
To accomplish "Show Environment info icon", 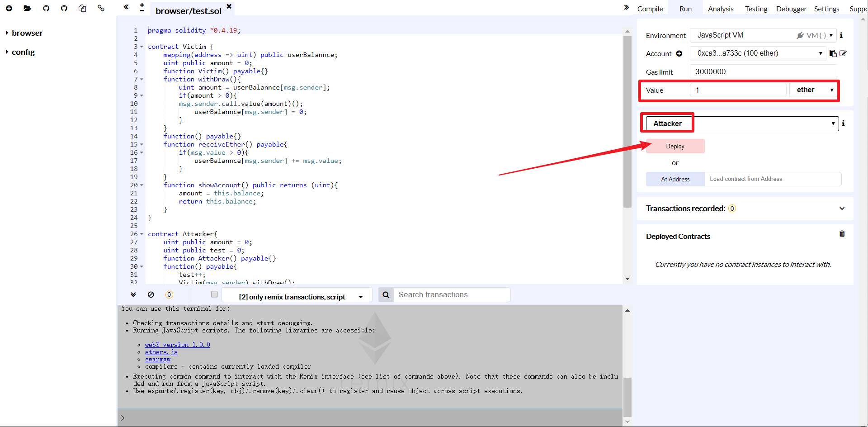I will click(x=841, y=35).
